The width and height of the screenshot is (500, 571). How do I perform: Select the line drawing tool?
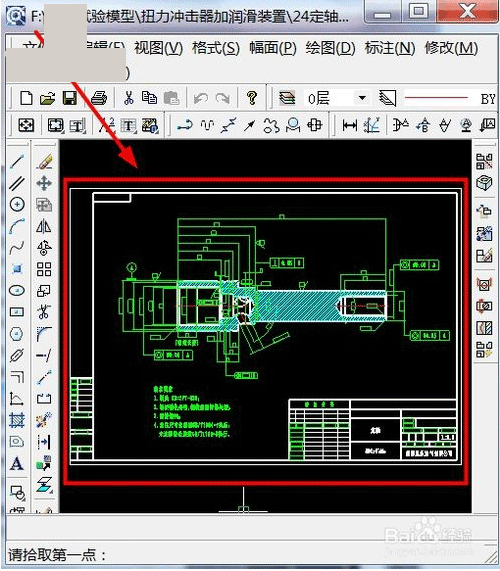(17, 162)
